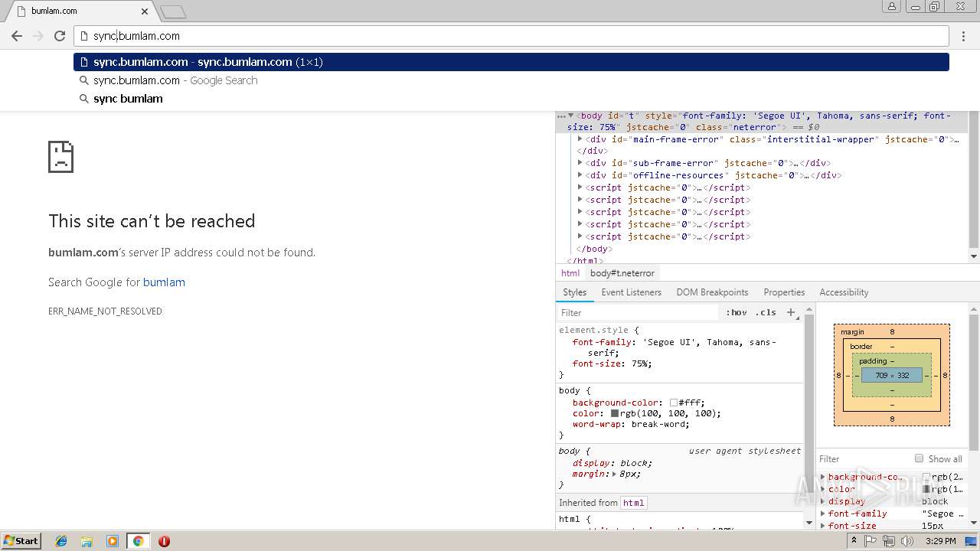The width and height of the screenshot is (980, 551).
Task: Add new style rule with plus icon
Action: 791,312
